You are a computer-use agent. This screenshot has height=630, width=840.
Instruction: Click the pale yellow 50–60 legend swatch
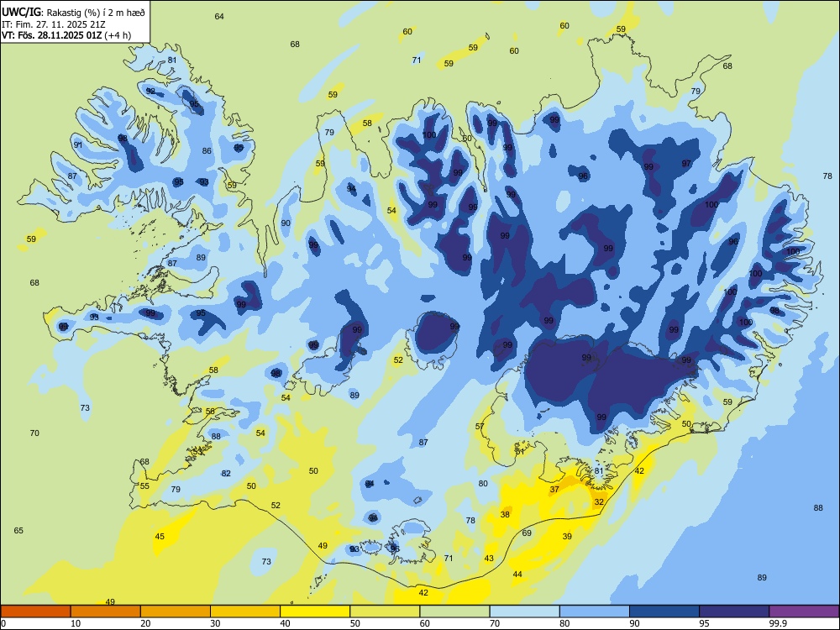tap(385, 612)
